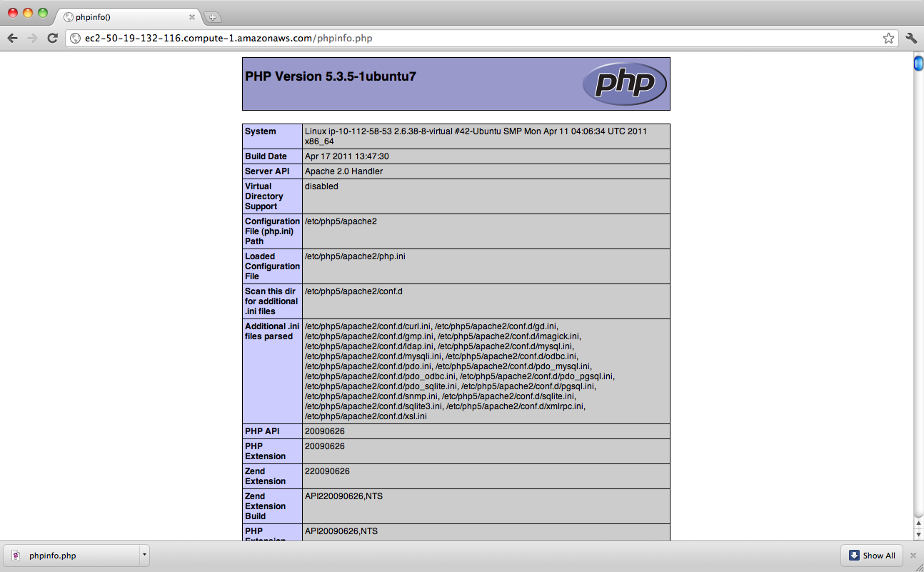Click the browser back arrow
Viewport: 924px width, 572px height.
pos(12,39)
